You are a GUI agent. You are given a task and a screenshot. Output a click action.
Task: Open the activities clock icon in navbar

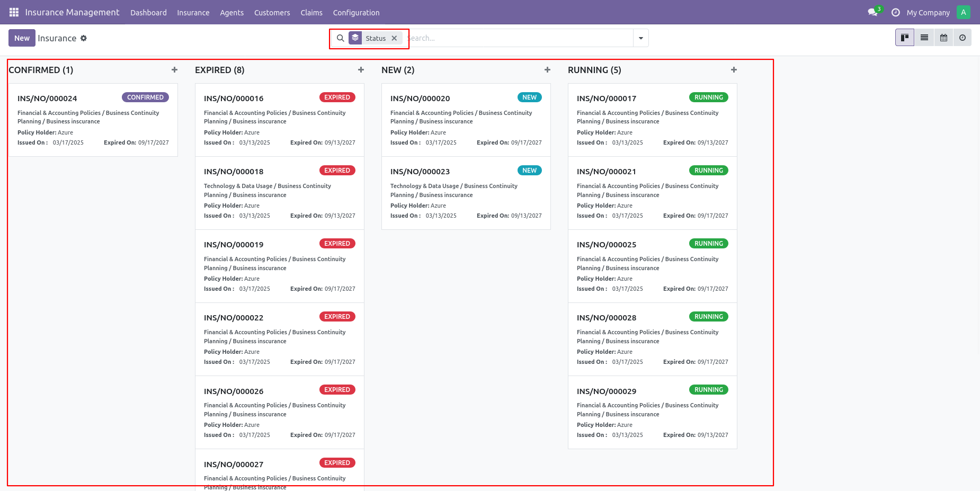[x=895, y=12]
